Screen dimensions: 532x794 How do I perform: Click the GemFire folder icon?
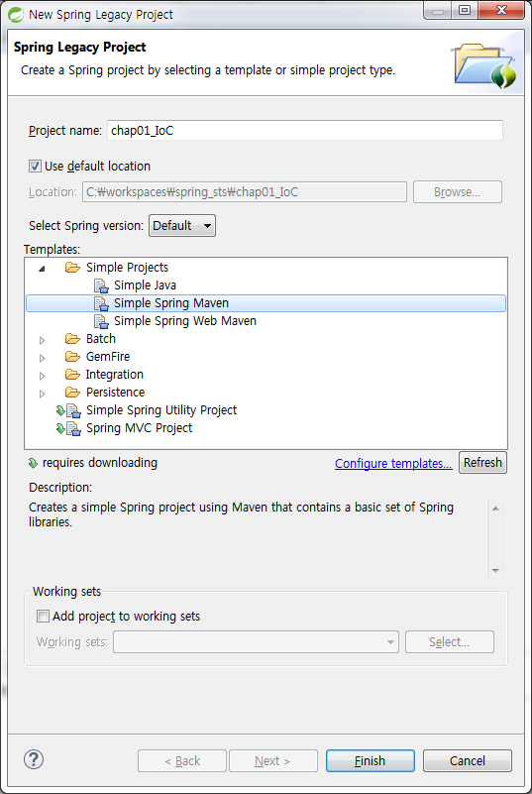pos(73,357)
